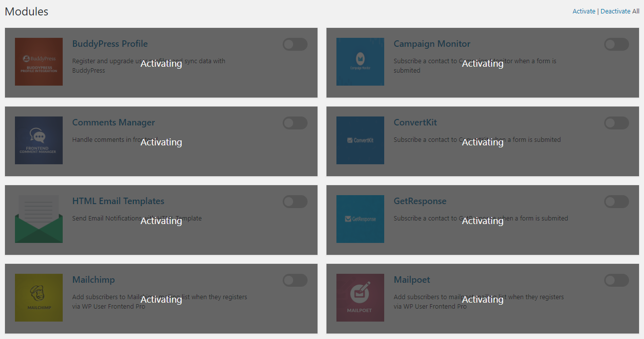Open the Mailchimp title link

point(94,280)
